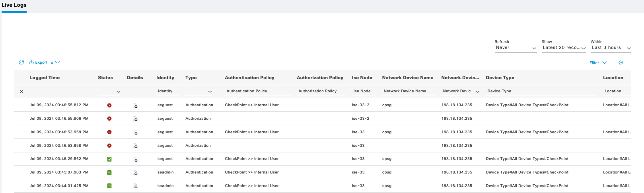This screenshot has height=193, width=644.
Task: Open the Export To menu
Action: (x=45, y=62)
